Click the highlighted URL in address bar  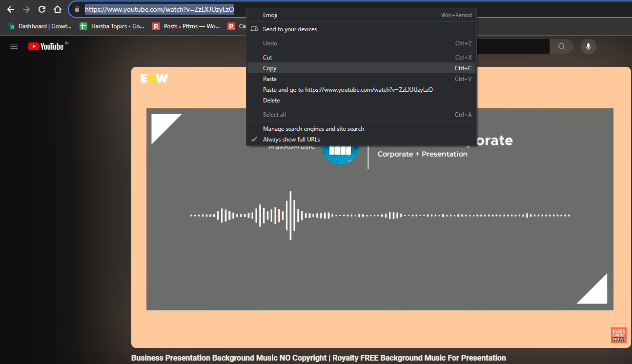[x=160, y=9]
